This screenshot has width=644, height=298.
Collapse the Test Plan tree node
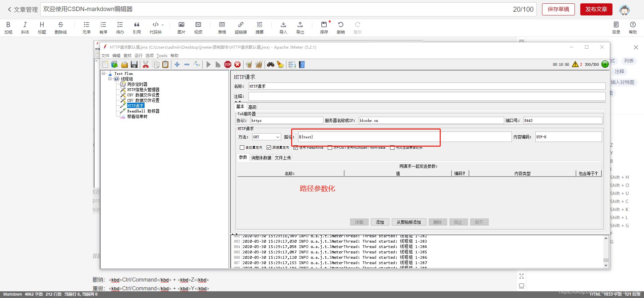[104, 73]
